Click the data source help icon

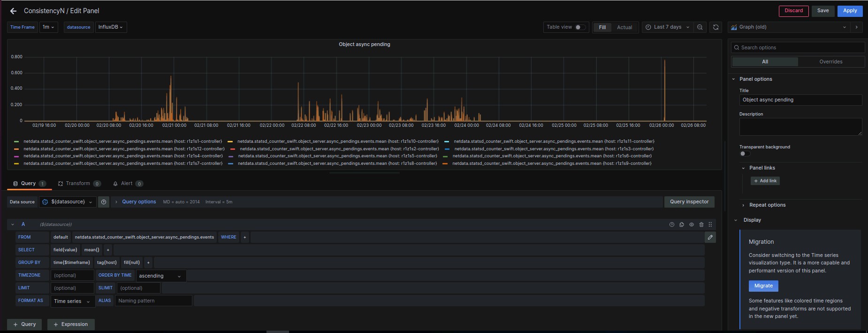click(104, 202)
